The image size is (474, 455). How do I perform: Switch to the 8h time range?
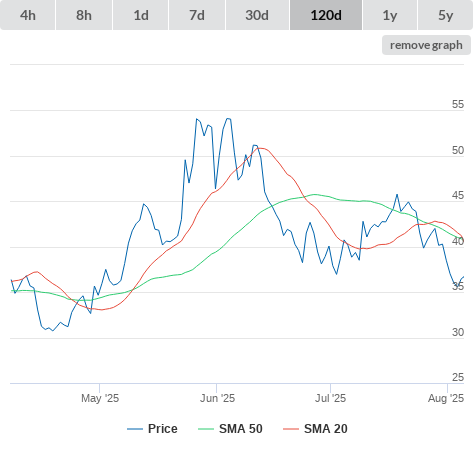click(84, 15)
